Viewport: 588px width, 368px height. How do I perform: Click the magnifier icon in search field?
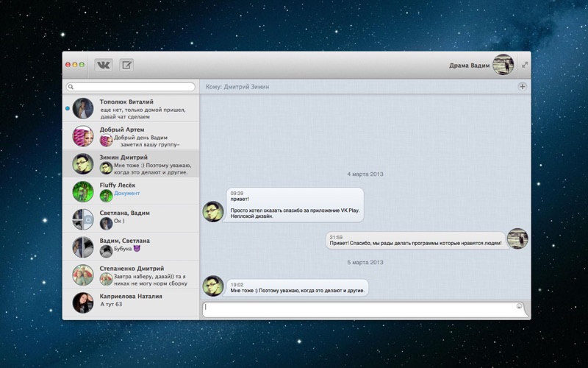[x=71, y=87]
